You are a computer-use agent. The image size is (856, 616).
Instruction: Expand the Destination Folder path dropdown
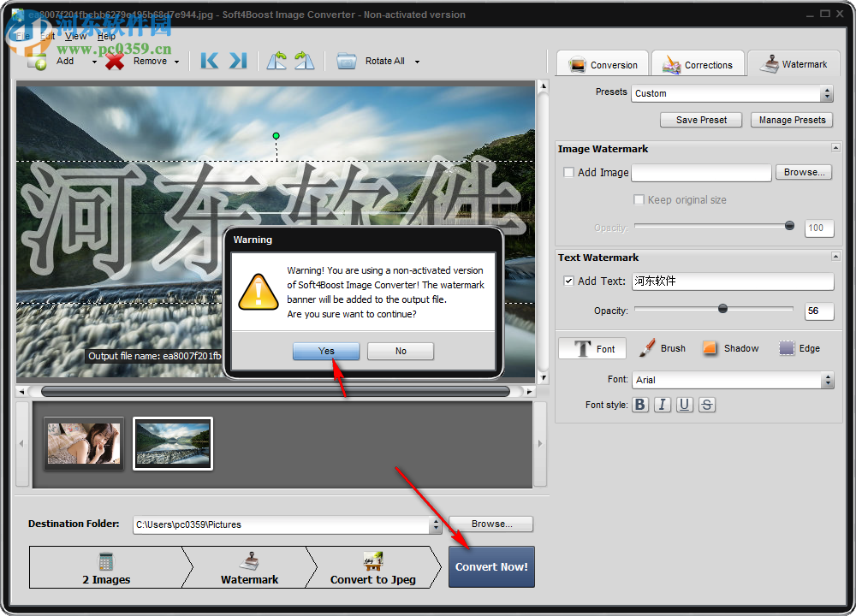(x=435, y=524)
